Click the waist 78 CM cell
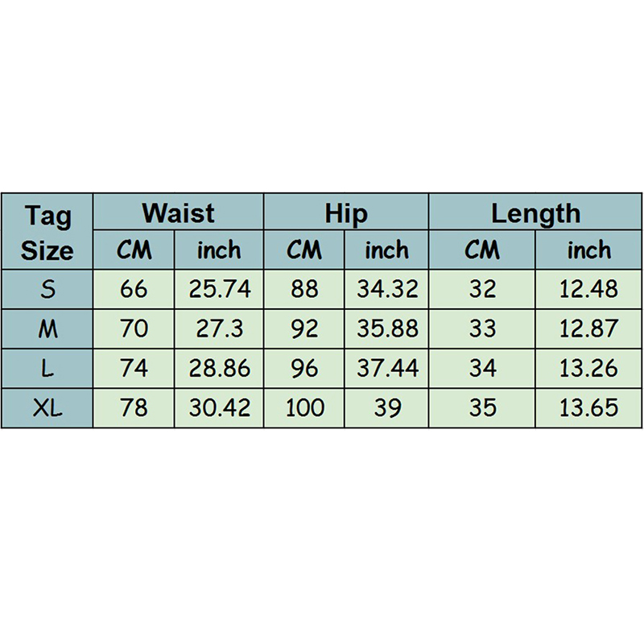644x644 pixels. pyautogui.click(x=134, y=407)
